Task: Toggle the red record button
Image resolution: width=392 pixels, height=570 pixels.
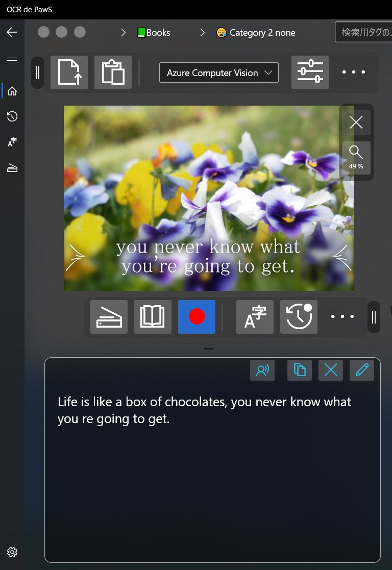Action: (x=197, y=317)
